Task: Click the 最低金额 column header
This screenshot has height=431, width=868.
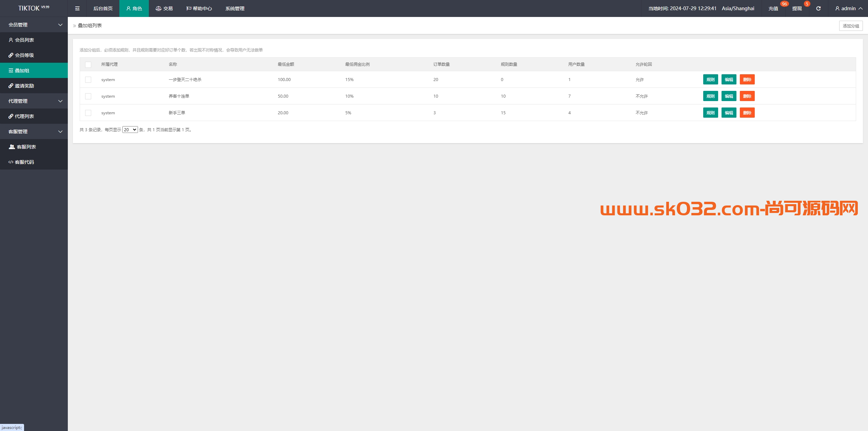Action: pos(286,64)
